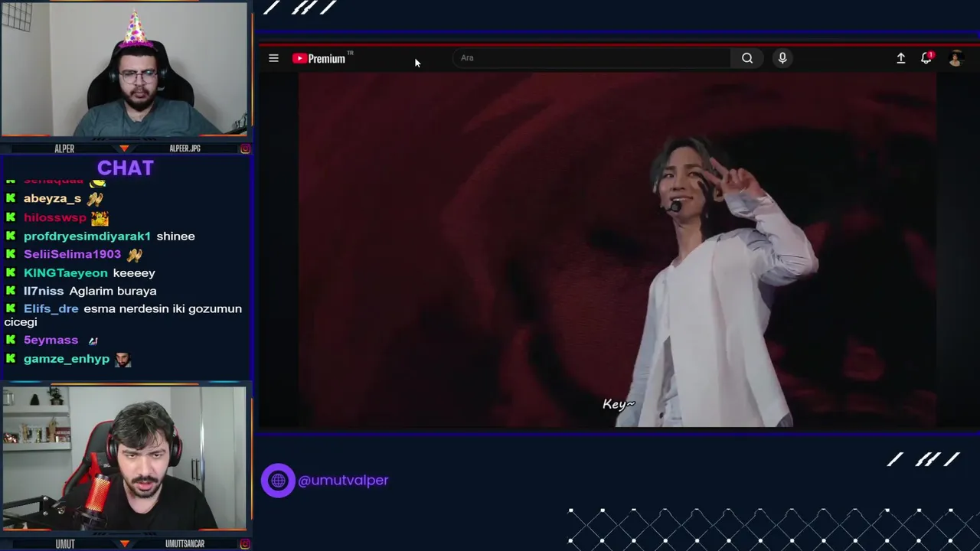980x551 pixels.
Task: Select chat user profdryesimdiyarak1
Action: (x=87, y=236)
